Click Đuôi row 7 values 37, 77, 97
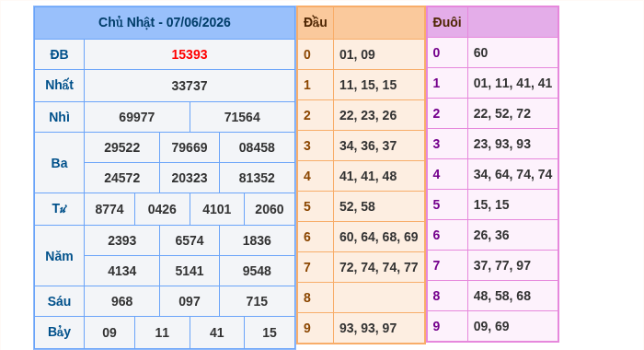The width and height of the screenshot is (644, 350). [x=502, y=265]
